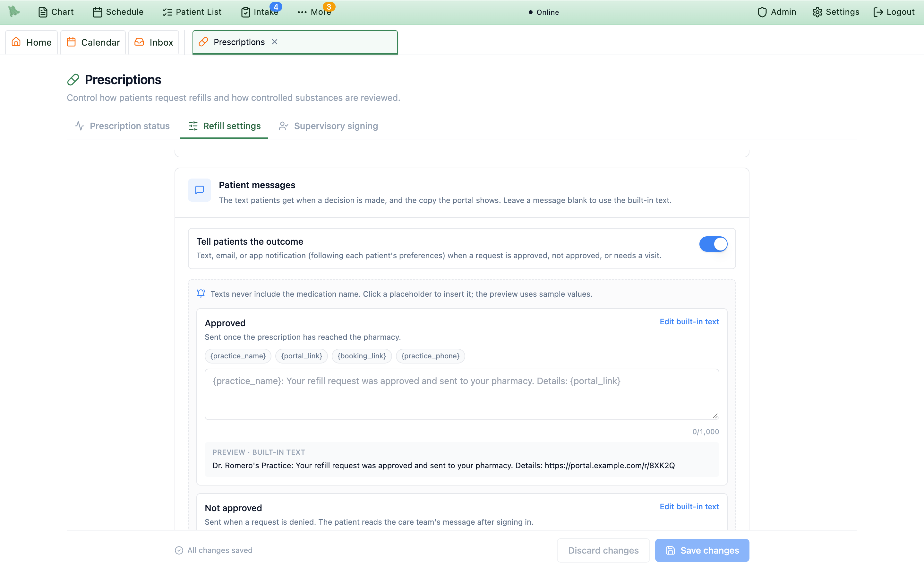Focus the Approved message text area
Viewport: 924px width, 578px height.
coord(462,394)
